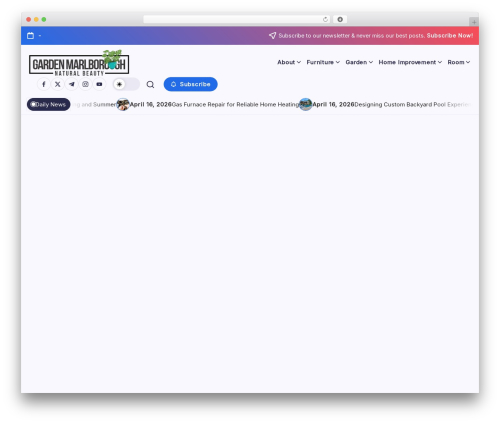Toggle the light/dark mode switch
Image resolution: width=500 pixels, height=423 pixels.
tap(126, 84)
